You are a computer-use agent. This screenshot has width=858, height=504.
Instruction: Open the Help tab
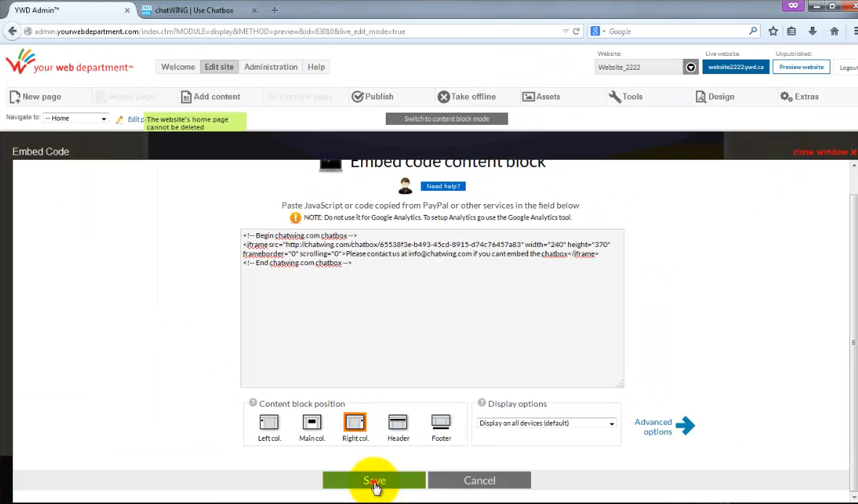[x=316, y=67]
